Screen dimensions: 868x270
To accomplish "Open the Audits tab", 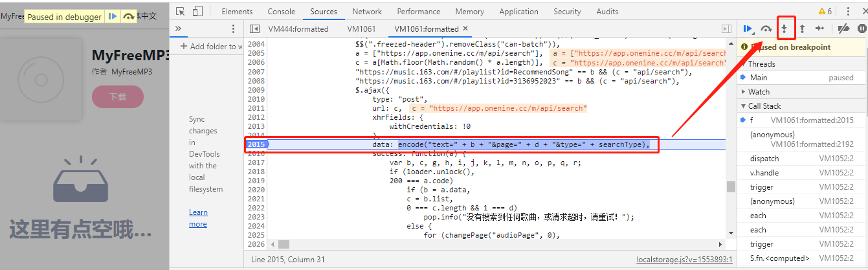I will click(x=607, y=11).
